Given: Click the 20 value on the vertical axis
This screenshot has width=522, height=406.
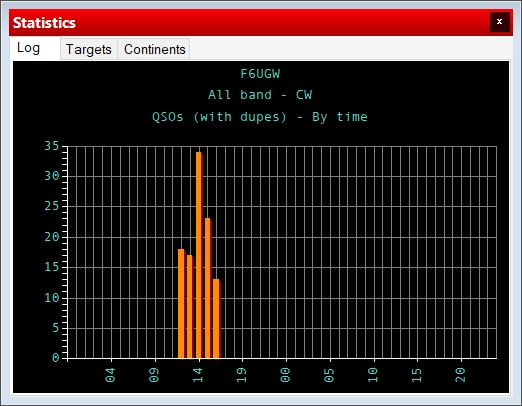Looking at the screenshot, I should coord(52,237).
